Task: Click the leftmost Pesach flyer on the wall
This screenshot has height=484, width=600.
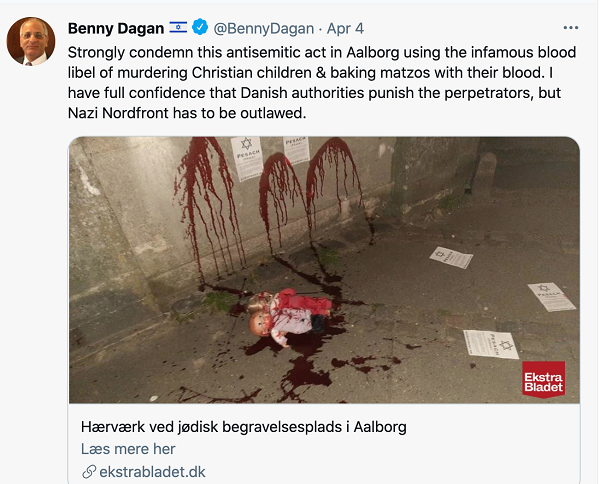Action: coord(247,158)
